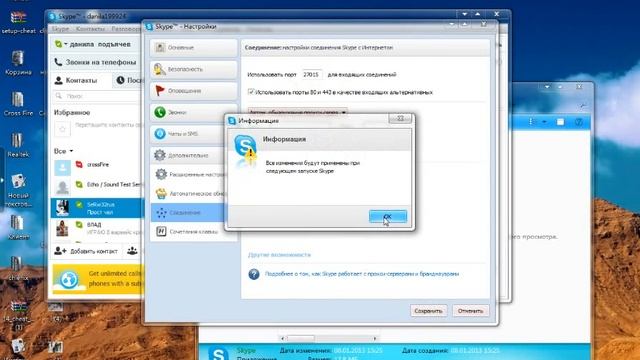Open the proxy detection dropdown in settings
The width and height of the screenshot is (640, 360).
(x=298, y=111)
